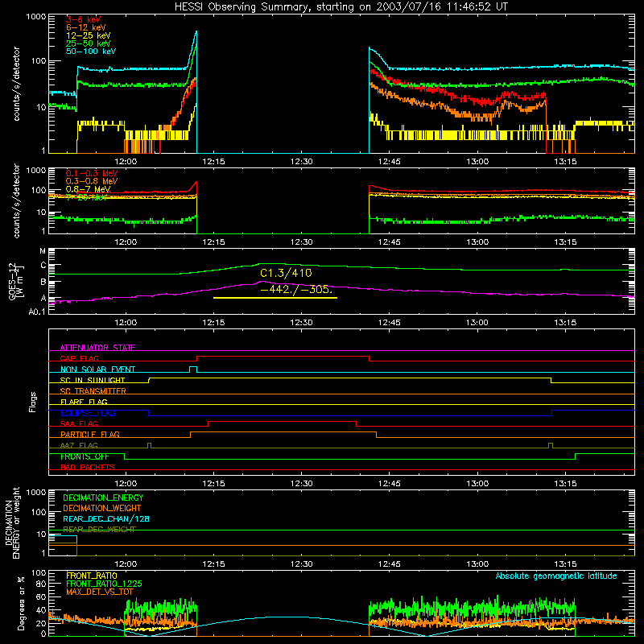Viewport: 644px width, 644px height.
Task: Click 12:30 tick under the top count-rate panel
Action: pyautogui.click(x=301, y=162)
